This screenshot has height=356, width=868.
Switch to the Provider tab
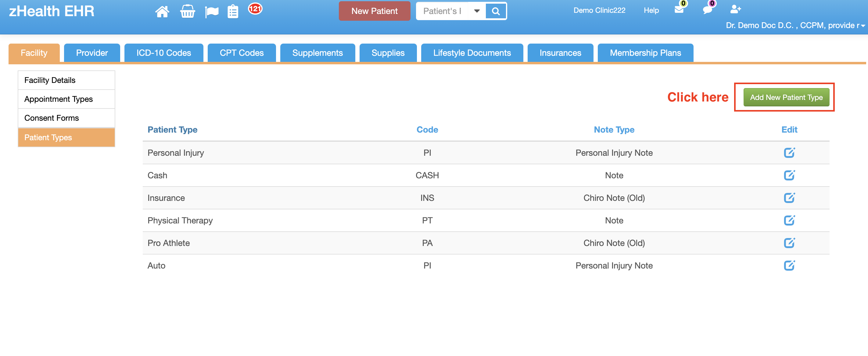pos(92,53)
